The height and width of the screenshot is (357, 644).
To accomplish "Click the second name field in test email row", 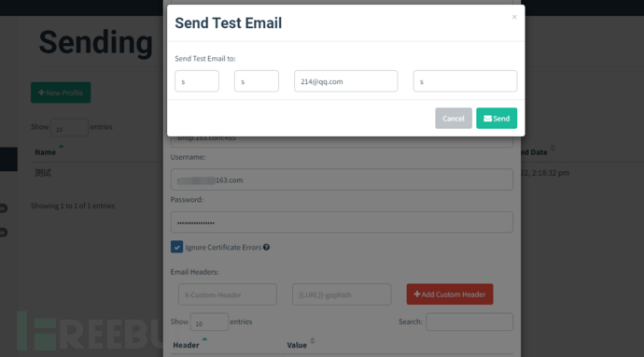I will 257,81.
